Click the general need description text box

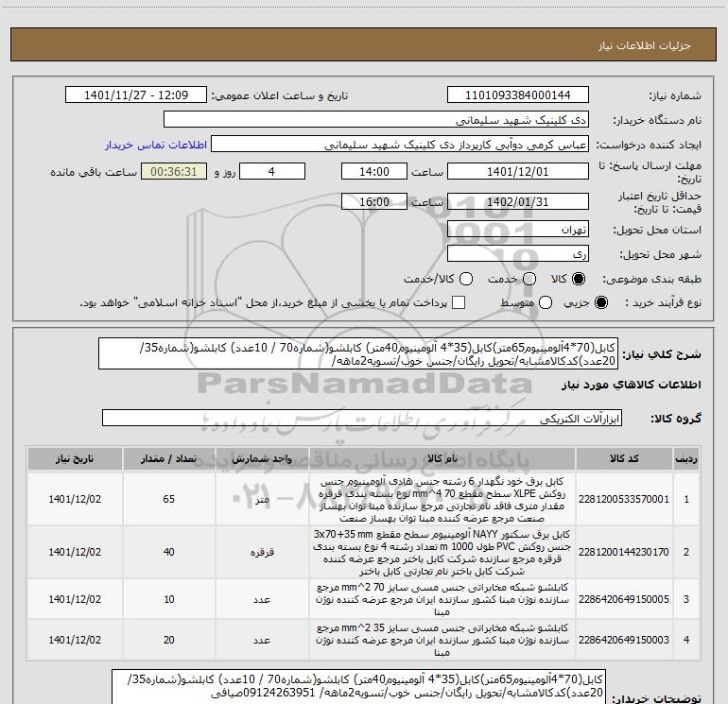358,353
